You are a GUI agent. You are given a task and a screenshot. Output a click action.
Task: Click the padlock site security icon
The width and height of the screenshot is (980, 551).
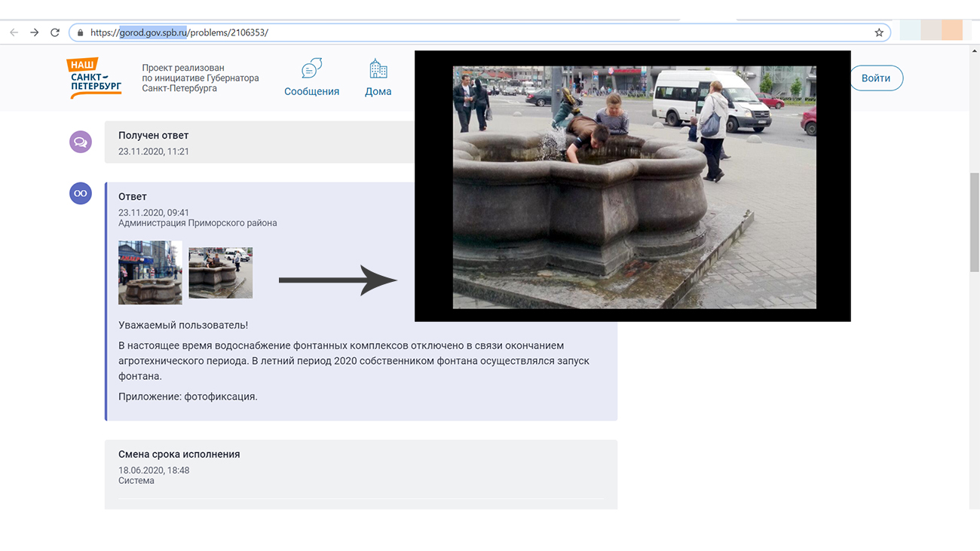pos(80,32)
